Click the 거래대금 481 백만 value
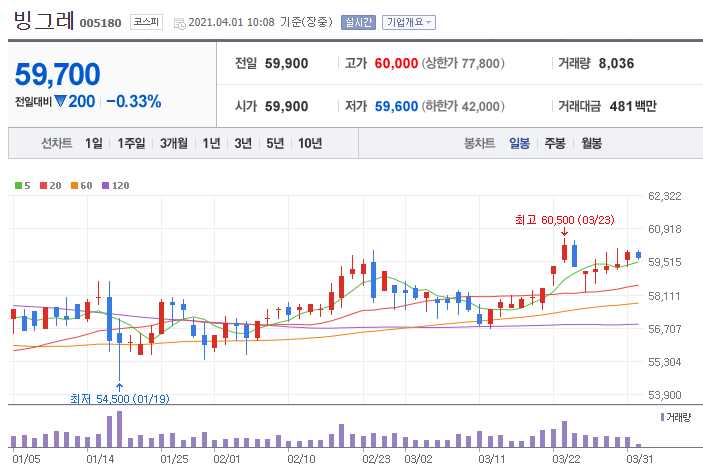Viewport: 703px width, 472px height. pos(633,106)
